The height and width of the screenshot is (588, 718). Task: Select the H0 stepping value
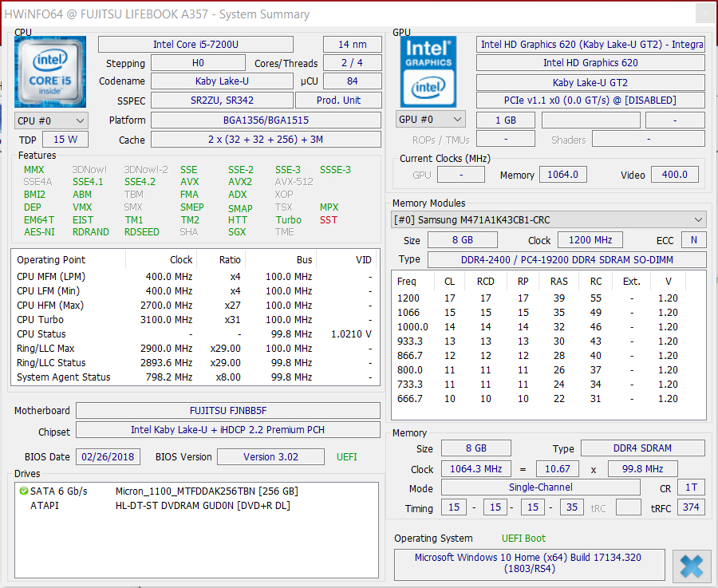point(198,63)
